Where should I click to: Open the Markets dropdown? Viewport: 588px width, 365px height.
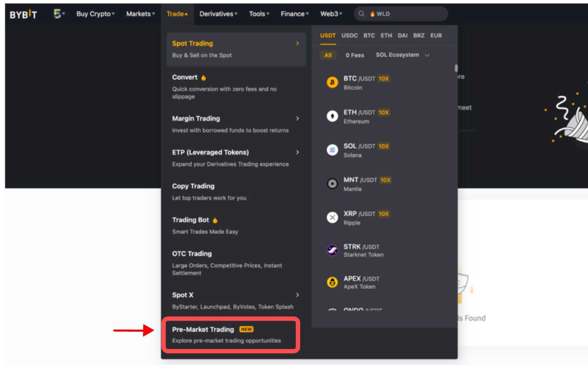(x=140, y=14)
